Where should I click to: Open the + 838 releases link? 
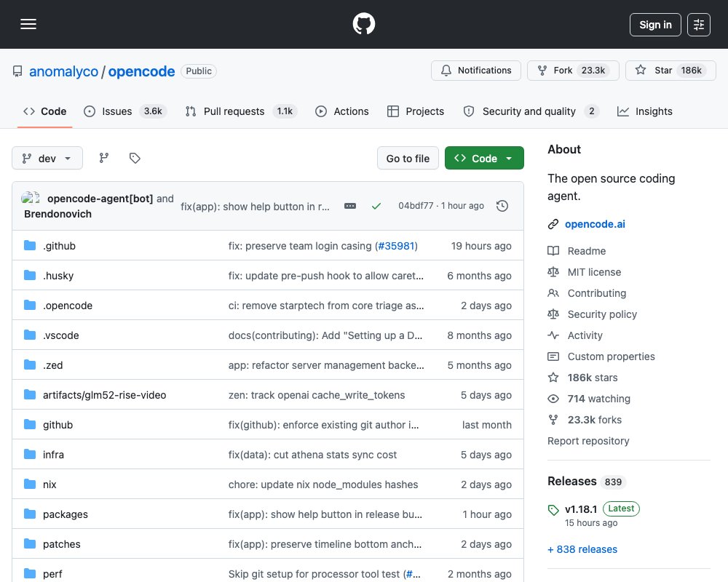click(582, 549)
